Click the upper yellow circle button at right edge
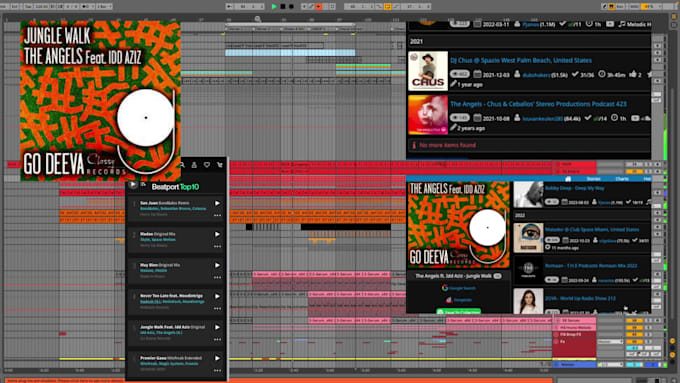The width and height of the screenshot is (680, 383). (x=673, y=341)
